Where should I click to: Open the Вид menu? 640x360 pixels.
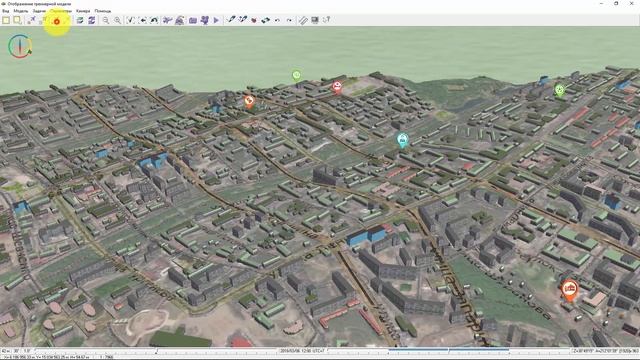point(6,11)
